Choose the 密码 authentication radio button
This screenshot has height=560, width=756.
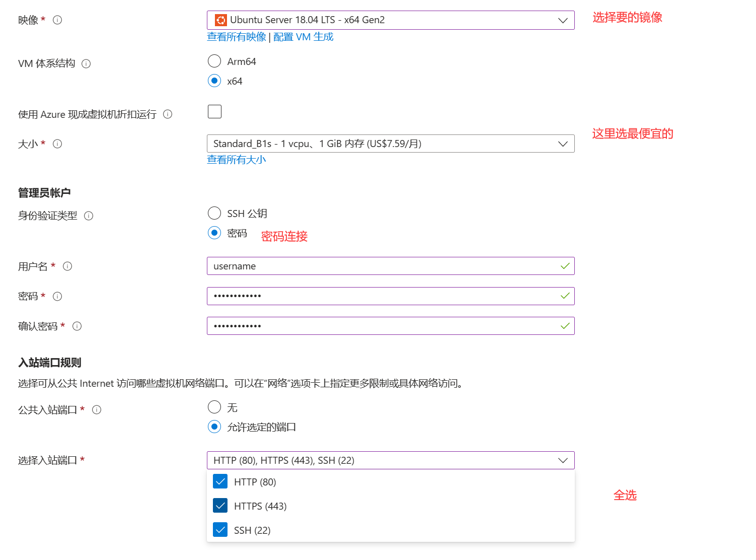click(214, 233)
